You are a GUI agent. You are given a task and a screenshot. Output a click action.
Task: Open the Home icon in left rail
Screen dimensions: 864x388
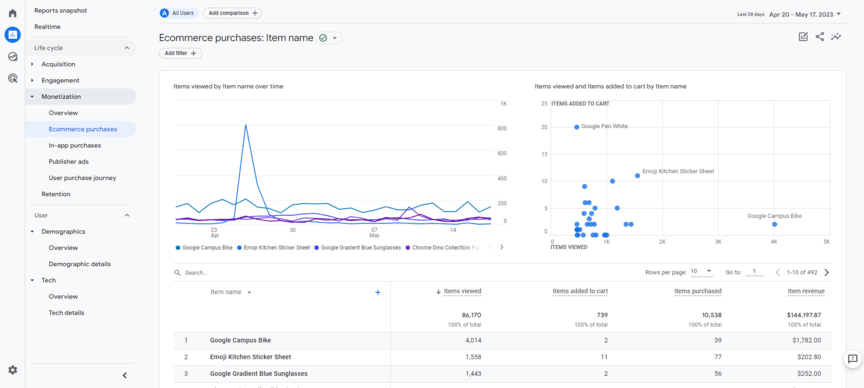point(12,13)
